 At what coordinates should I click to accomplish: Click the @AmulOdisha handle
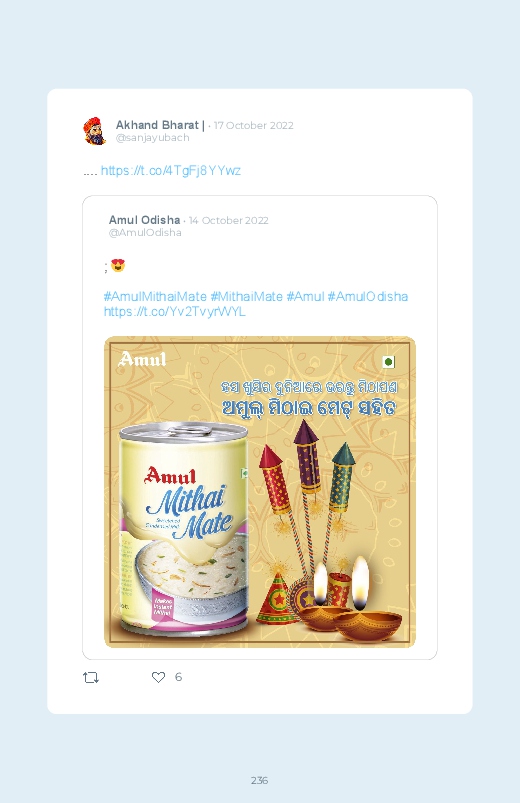tap(145, 233)
